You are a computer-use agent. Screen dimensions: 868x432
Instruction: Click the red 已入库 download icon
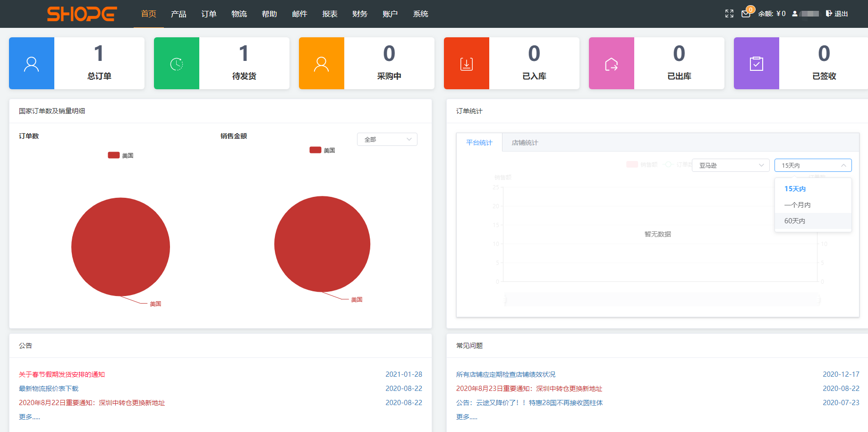tap(467, 63)
